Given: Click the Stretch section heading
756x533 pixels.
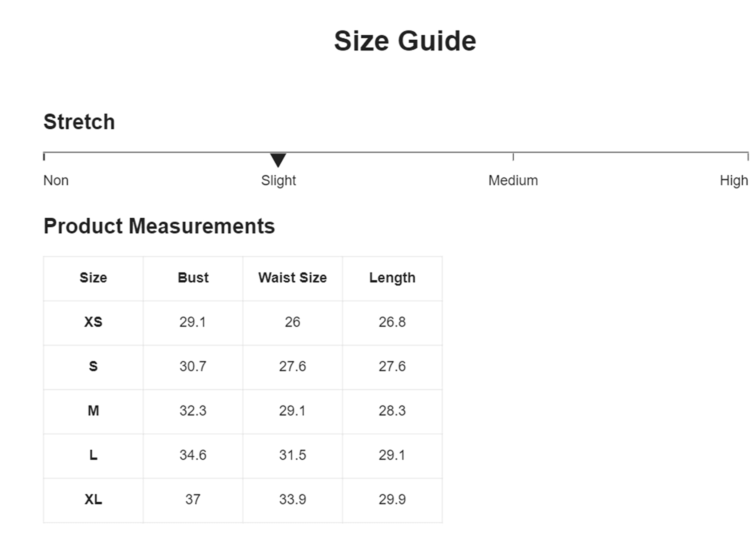Looking at the screenshot, I should 79,122.
